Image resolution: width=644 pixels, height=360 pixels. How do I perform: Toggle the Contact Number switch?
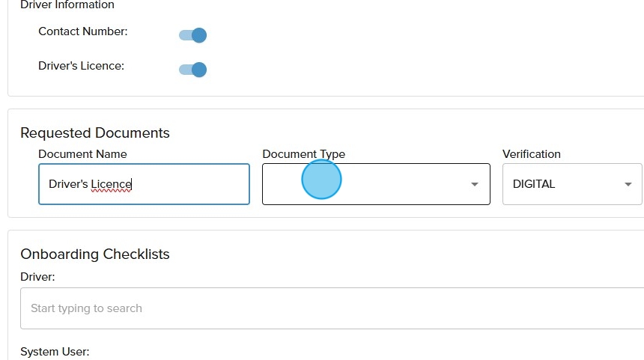192,35
